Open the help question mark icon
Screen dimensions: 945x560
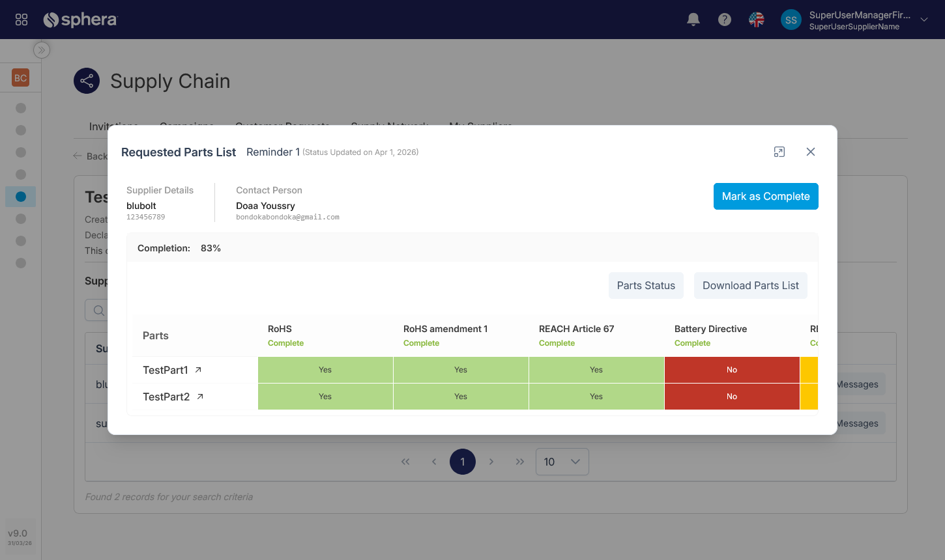(x=724, y=20)
